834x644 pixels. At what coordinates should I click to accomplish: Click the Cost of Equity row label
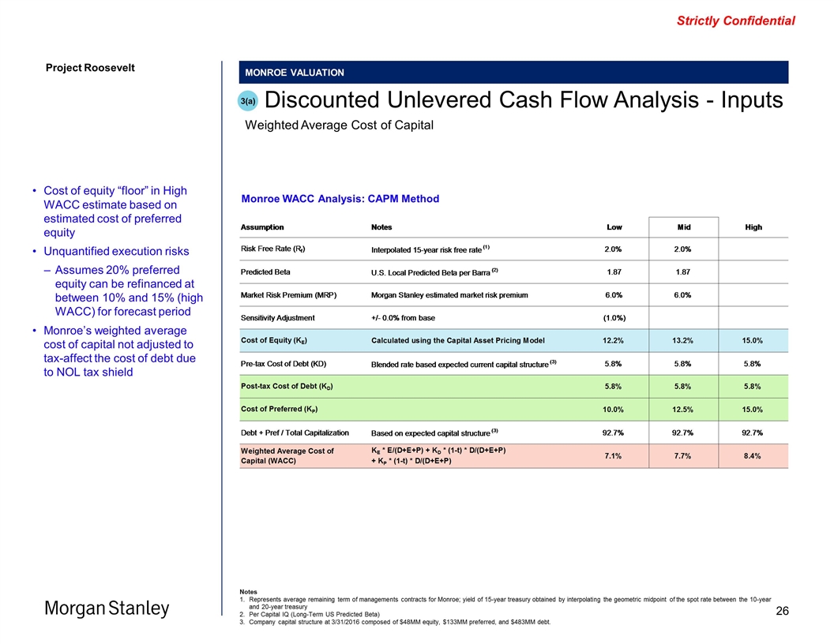pyautogui.click(x=274, y=341)
